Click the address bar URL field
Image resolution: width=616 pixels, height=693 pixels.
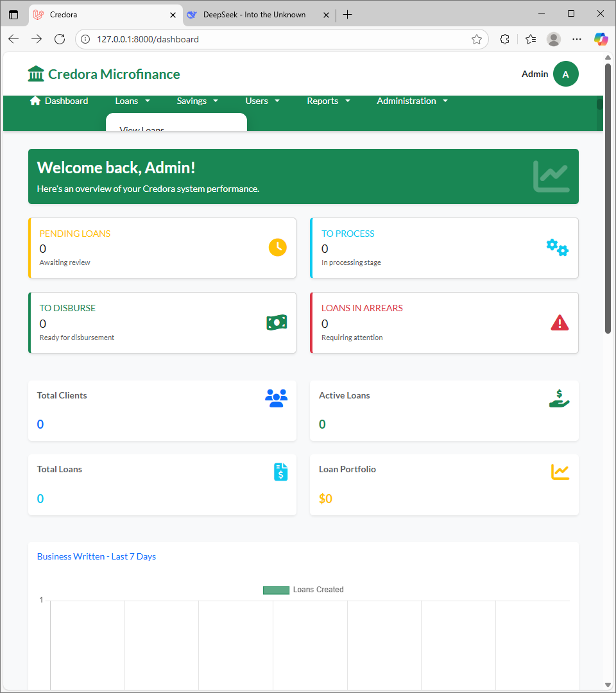276,39
